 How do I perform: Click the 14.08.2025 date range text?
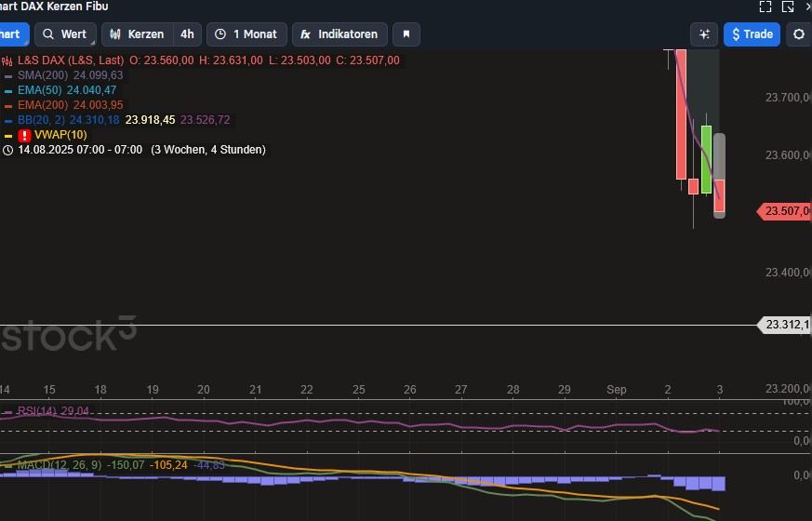80,150
